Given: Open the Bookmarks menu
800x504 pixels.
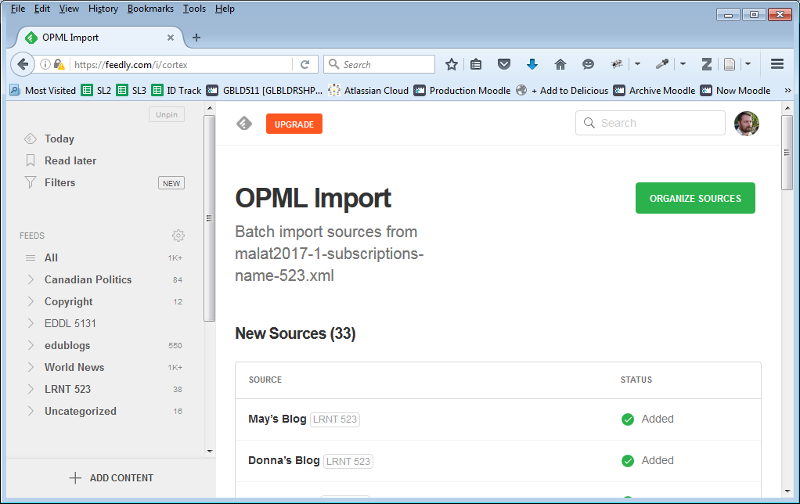Looking at the screenshot, I should [151, 9].
